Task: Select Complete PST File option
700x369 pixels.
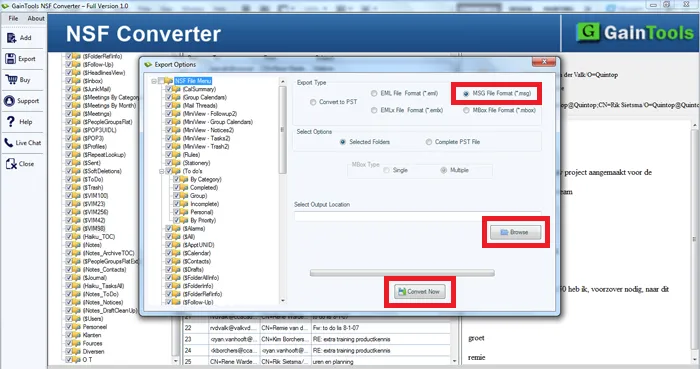Action: pos(429,142)
